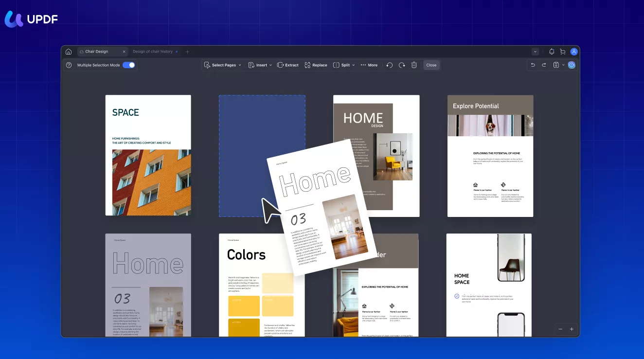The image size is (644, 359).
Task: Go to the UPDF home screen
Action: click(x=69, y=52)
